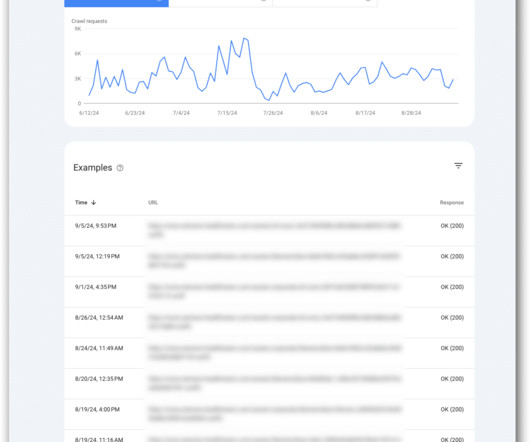Image resolution: width=530 pixels, height=442 pixels.
Task: Open the 8/19/24, 4:00 PM crawl row
Action: click(x=269, y=414)
